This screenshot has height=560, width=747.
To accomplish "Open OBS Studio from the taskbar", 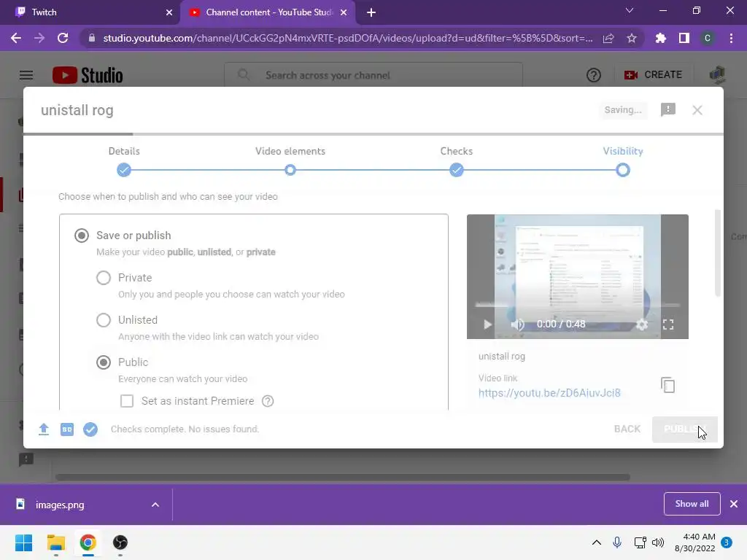I will click(120, 542).
